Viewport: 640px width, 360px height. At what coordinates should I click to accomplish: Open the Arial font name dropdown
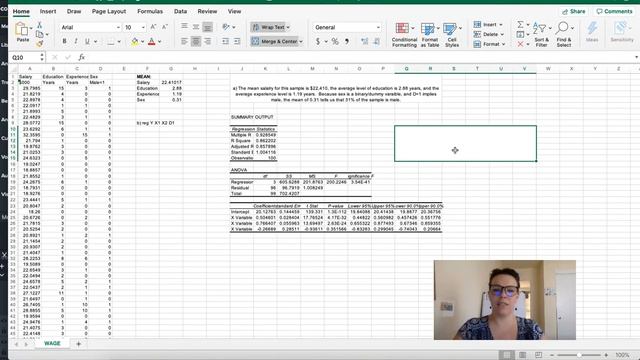click(118, 27)
